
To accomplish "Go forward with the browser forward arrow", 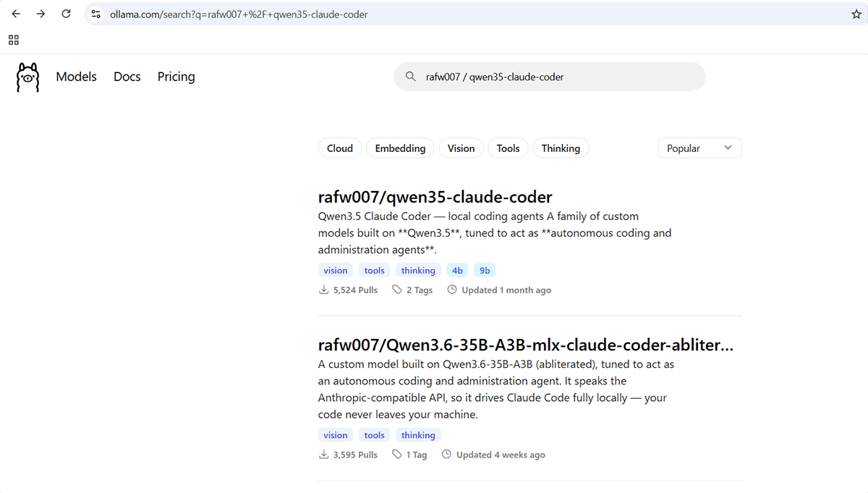I will (41, 14).
